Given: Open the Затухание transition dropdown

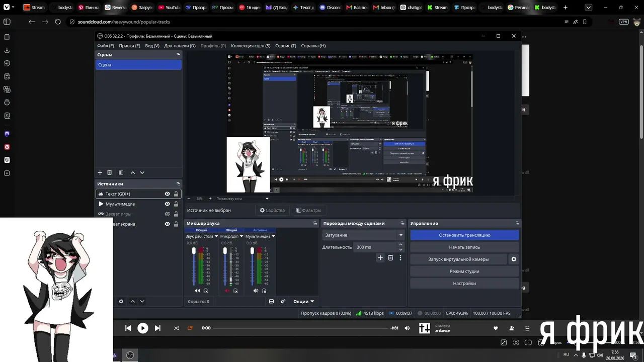Looking at the screenshot, I should click(x=363, y=235).
